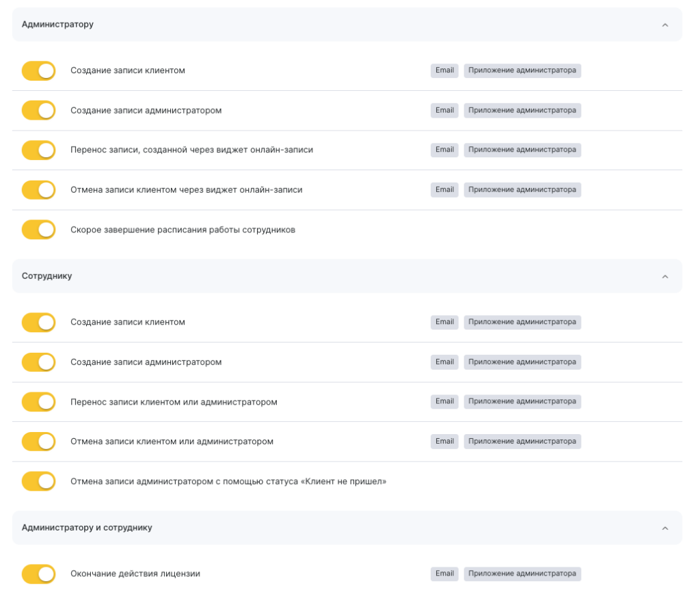Viewport: 700px width, 605px height.
Task: Select Email tag for "Отмена записи клиентом через виджет"
Action: point(444,189)
